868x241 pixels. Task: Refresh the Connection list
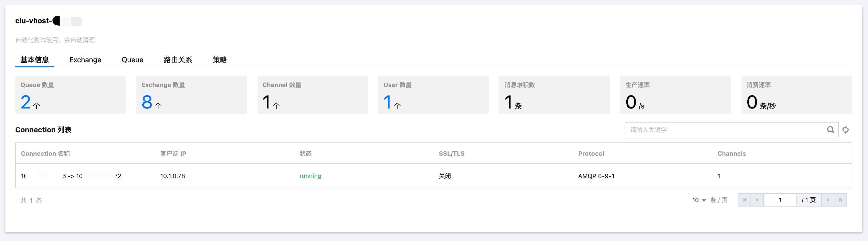point(846,130)
